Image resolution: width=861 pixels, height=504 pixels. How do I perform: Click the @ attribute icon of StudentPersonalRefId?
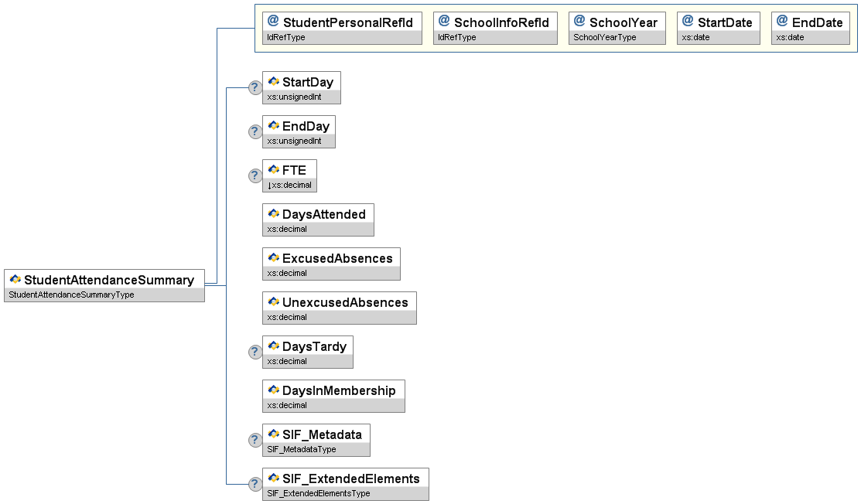coord(273,22)
